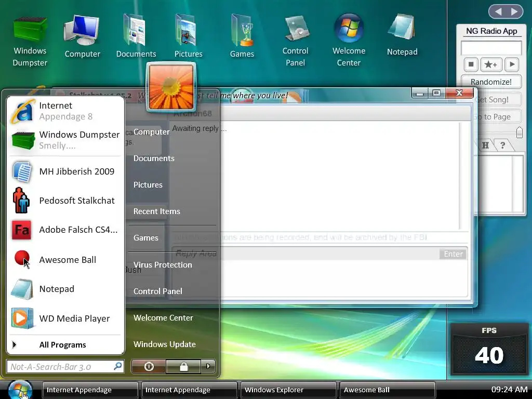Open Pictures from Start menu right pane

pyautogui.click(x=148, y=184)
